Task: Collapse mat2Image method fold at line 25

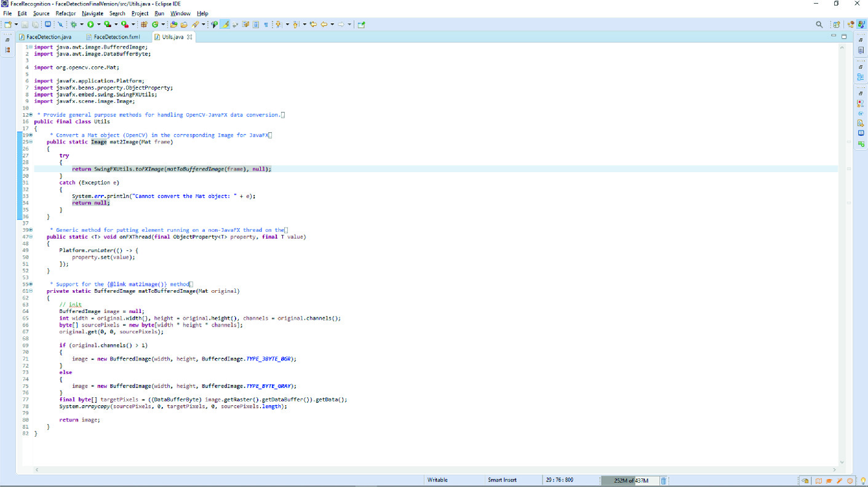Action: coord(31,141)
